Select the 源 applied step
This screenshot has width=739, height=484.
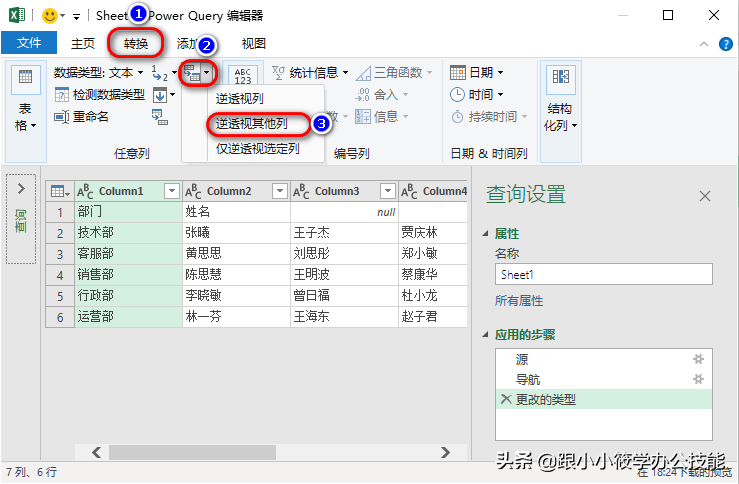coord(603,360)
